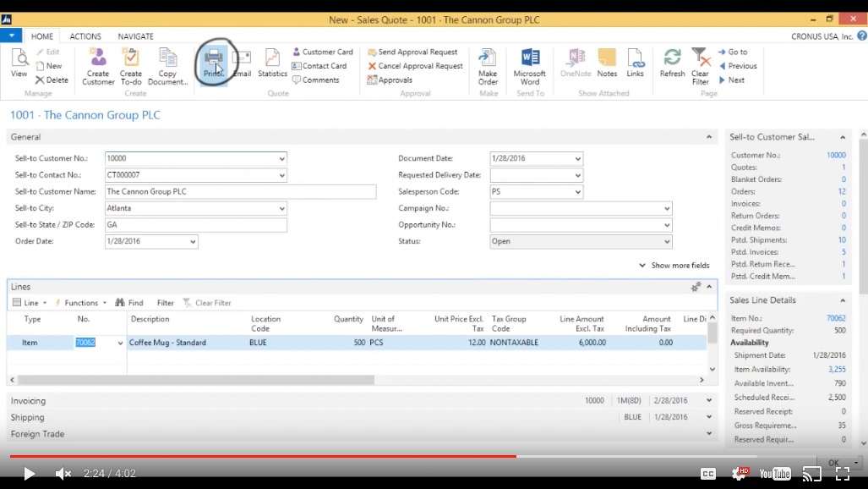Open the application file menu arrow
868x489 pixels.
pos(11,36)
